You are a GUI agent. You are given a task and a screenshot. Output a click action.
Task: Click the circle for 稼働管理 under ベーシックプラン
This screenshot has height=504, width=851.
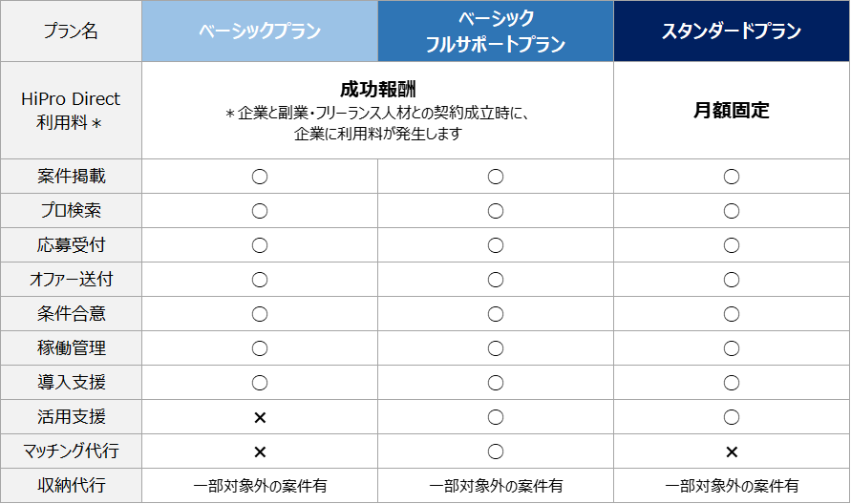pos(260,348)
